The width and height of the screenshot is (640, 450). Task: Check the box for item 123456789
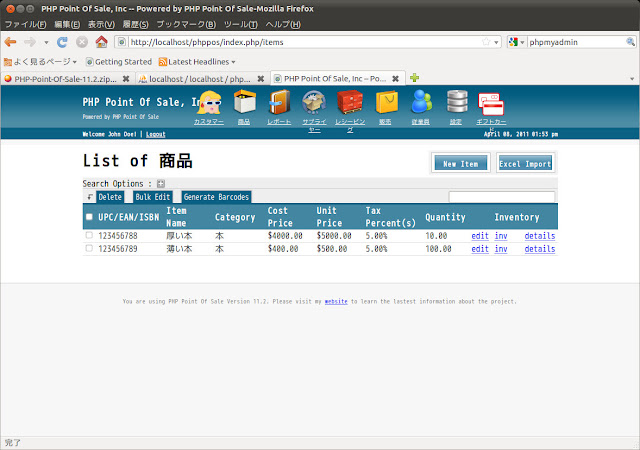click(x=89, y=248)
